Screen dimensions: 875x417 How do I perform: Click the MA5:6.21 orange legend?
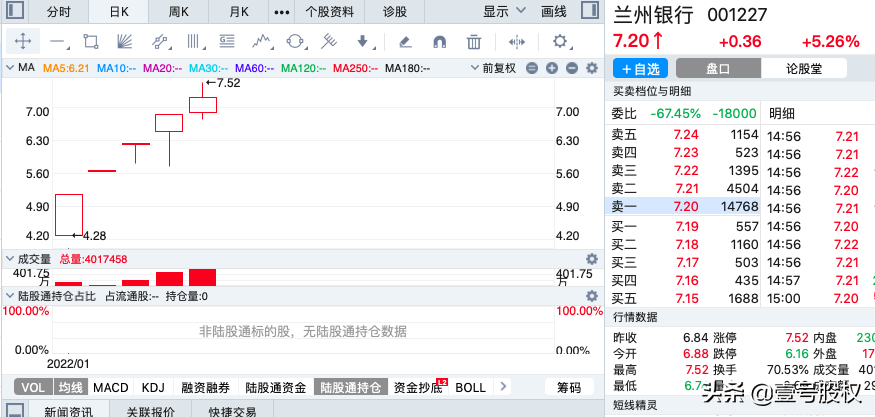point(66,68)
